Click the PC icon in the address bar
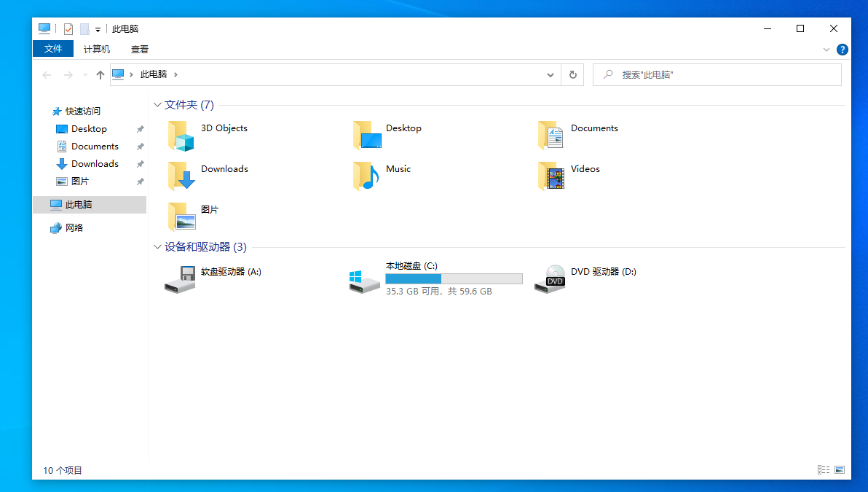Screen dimensions: 868x492 [118, 74]
